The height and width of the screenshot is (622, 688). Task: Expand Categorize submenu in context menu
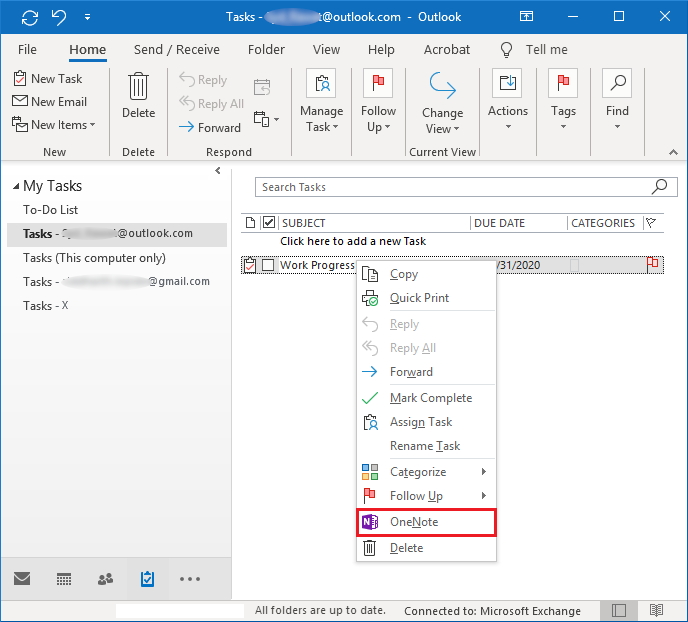tap(426, 472)
